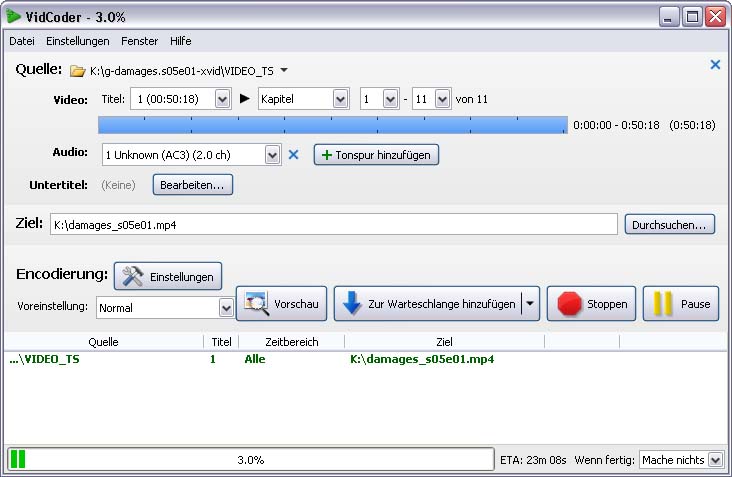Screen dimensions: 732x477
Task: Open the Datei menu
Action: [22, 41]
